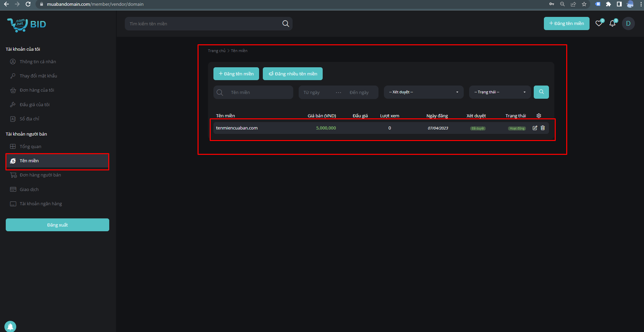The width and height of the screenshot is (644, 332).
Task: Open table column settings gear icon
Action: [x=539, y=116]
